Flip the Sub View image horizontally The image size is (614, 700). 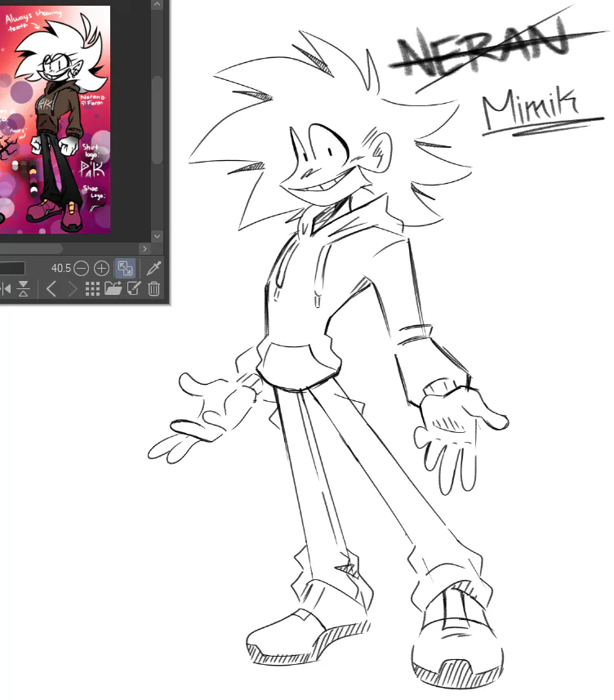coord(6,289)
